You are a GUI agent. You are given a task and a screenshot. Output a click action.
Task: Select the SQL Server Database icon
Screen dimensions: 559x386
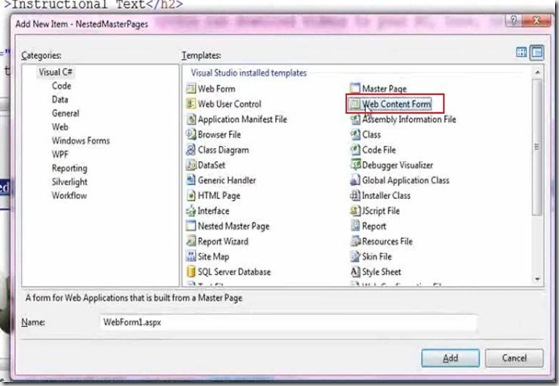[x=191, y=272]
